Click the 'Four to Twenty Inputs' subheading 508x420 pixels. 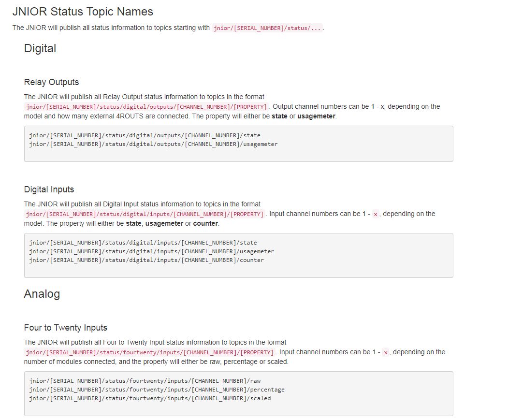point(65,328)
